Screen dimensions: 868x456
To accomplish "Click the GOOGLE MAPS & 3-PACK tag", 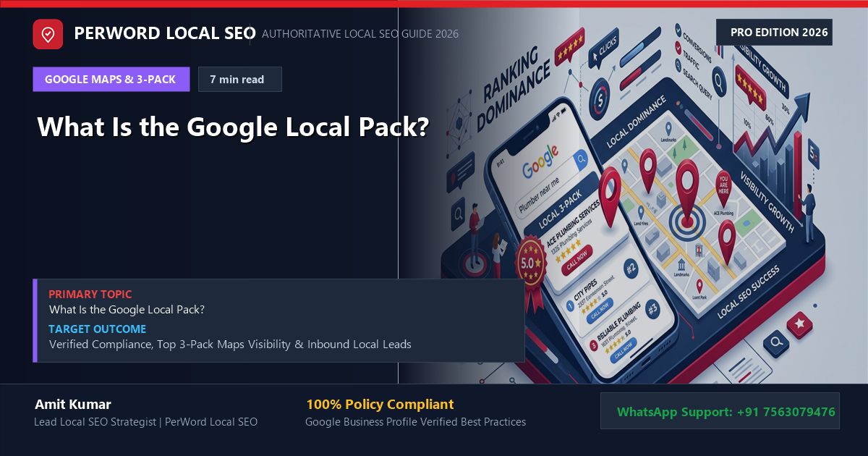I will click(x=111, y=80).
